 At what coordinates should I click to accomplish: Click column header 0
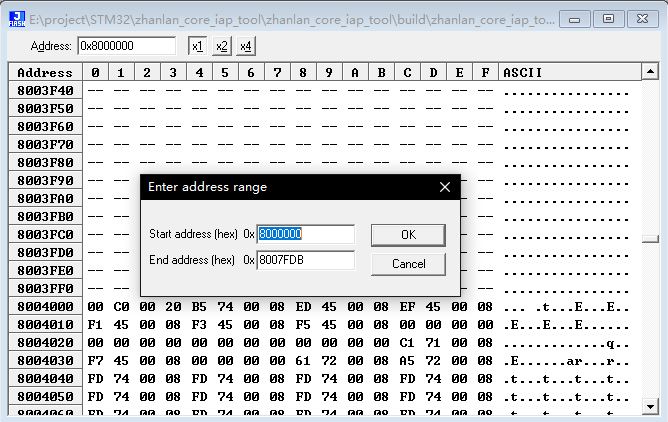[95, 72]
